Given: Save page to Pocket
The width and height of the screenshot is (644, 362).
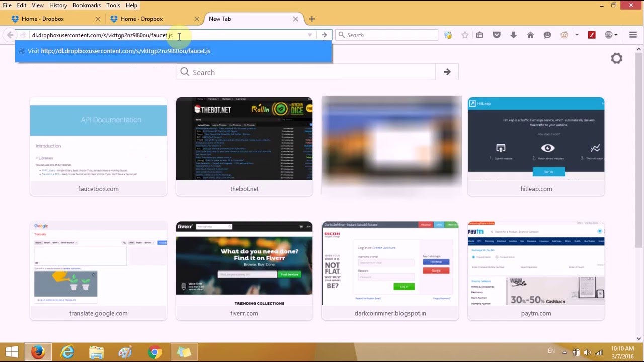Looking at the screenshot, I should click(497, 35).
